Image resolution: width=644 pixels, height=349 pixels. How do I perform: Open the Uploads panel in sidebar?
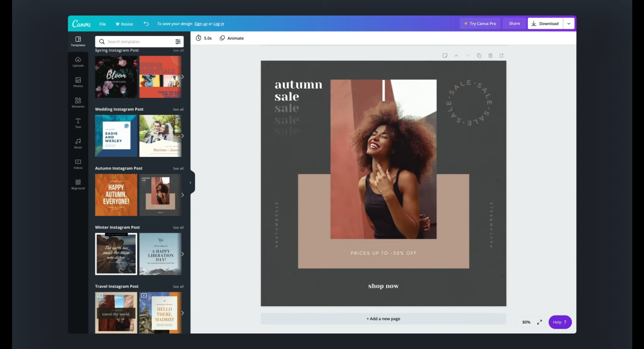point(78,62)
